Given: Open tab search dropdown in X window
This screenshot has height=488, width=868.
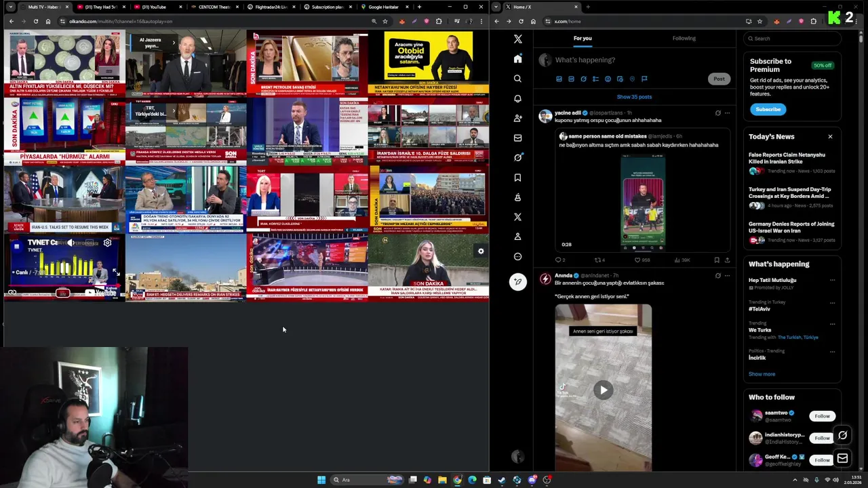Looking at the screenshot, I should pos(496,7).
